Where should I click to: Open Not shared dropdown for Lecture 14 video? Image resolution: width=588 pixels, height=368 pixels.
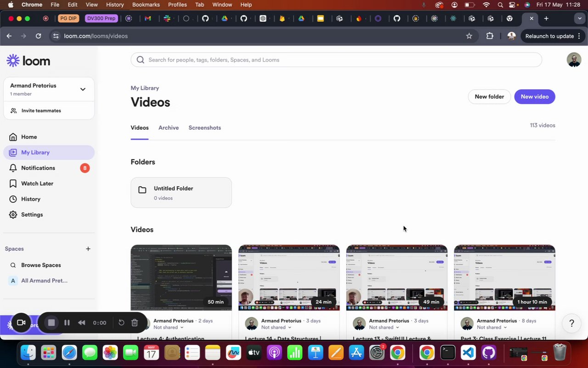(x=277, y=328)
